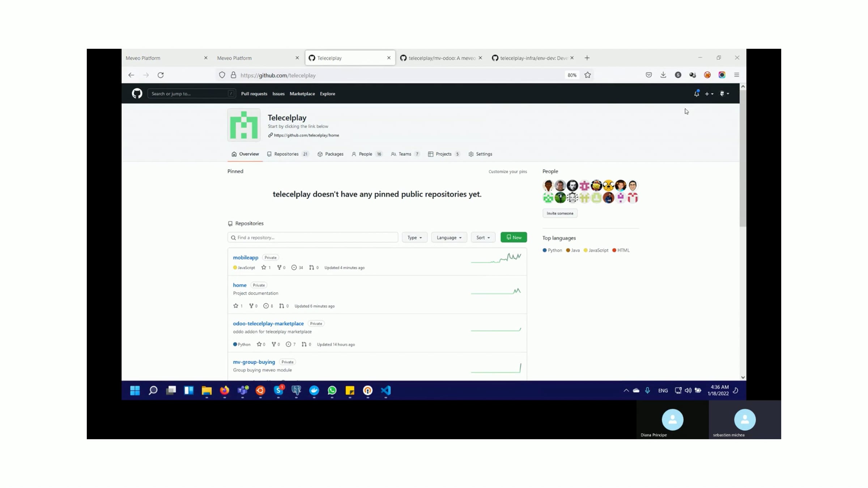Image resolution: width=868 pixels, height=488 pixels.
Task: Open the Language filter dropdown
Action: click(449, 237)
